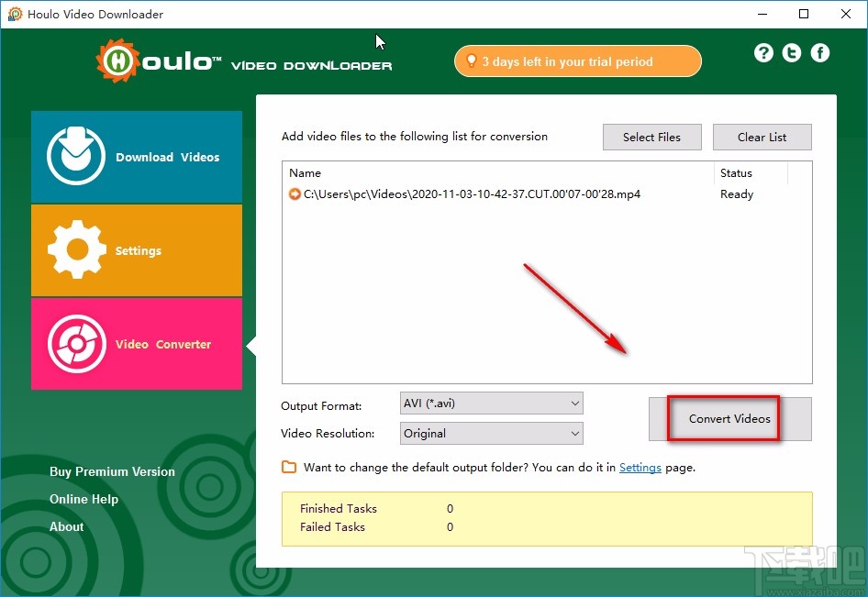Click the Houlo icon in the title bar
Image resolution: width=868 pixels, height=597 pixels.
[14, 14]
